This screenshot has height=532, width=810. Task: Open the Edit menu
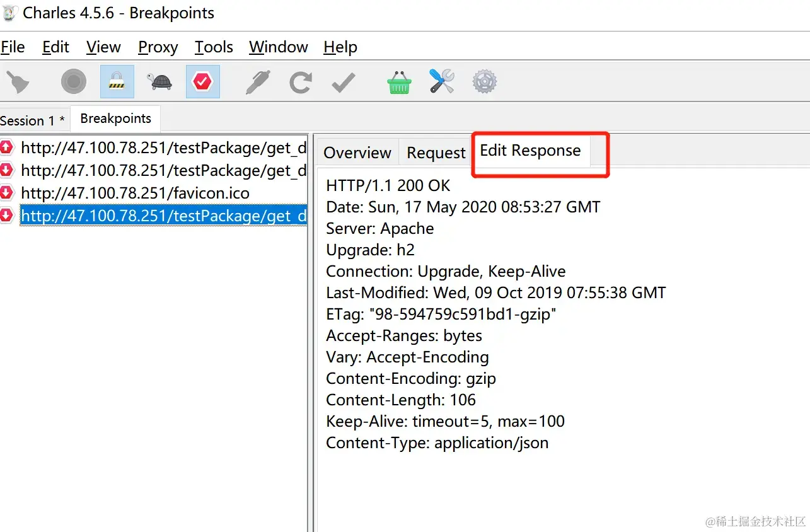tap(55, 47)
